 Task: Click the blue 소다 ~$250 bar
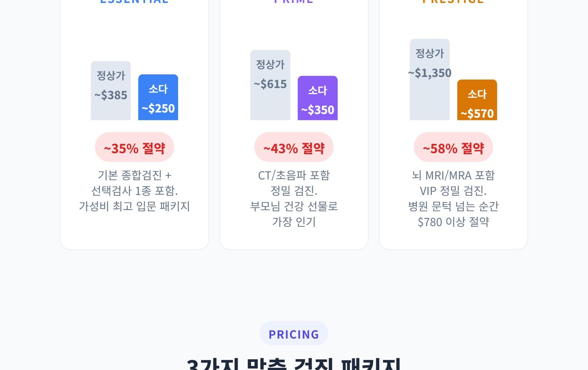pyautogui.click(x=158, y=97)
